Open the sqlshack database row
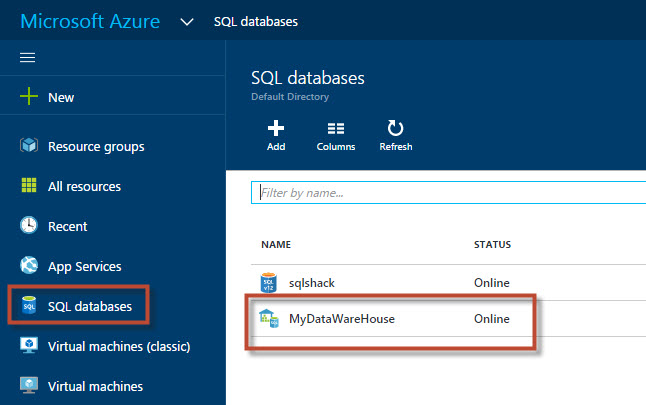The height and width of the screenshot is (405, 646). tap(313, 283)
